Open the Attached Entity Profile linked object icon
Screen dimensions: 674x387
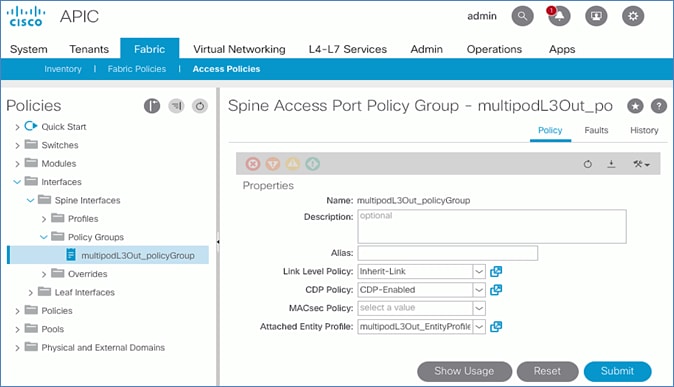[496, 327]
